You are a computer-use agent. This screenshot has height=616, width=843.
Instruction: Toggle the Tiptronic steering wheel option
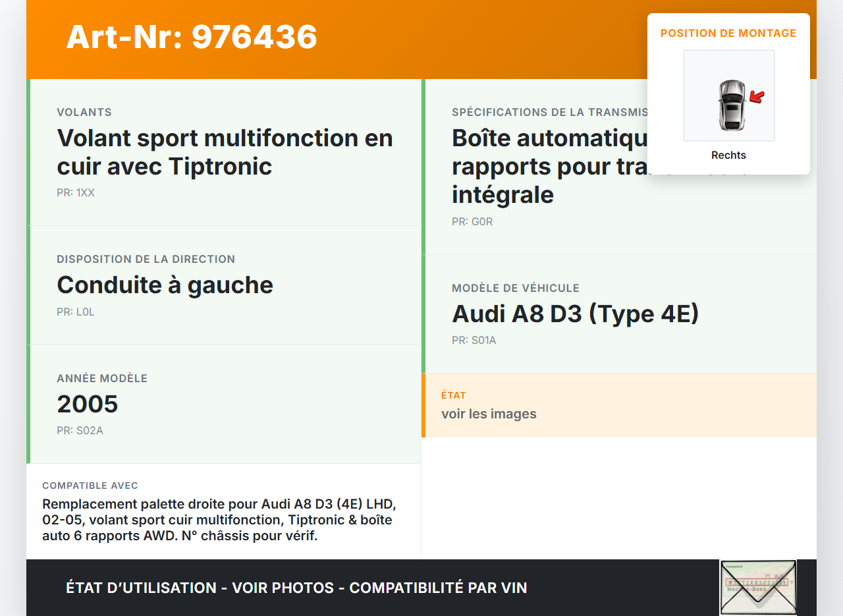tap(225, 152)
